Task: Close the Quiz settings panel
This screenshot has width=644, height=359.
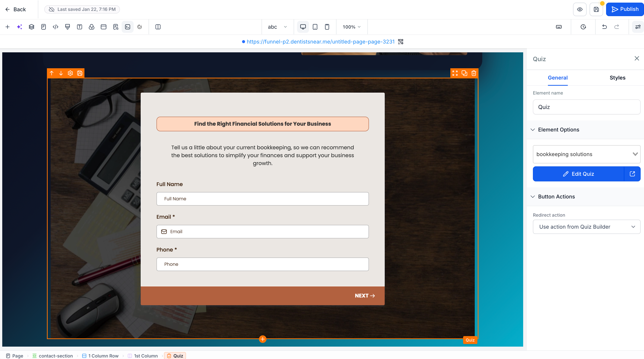Action: coord(637,59)
